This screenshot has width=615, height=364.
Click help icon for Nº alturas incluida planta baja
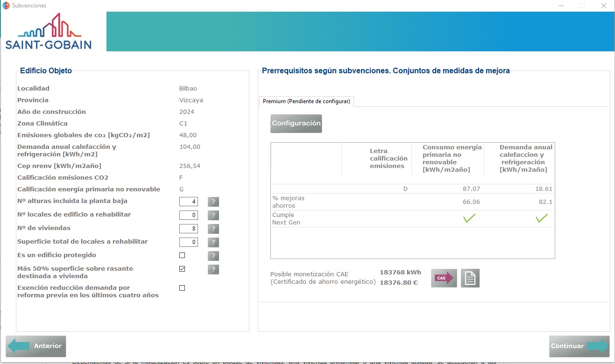point(213,202)
